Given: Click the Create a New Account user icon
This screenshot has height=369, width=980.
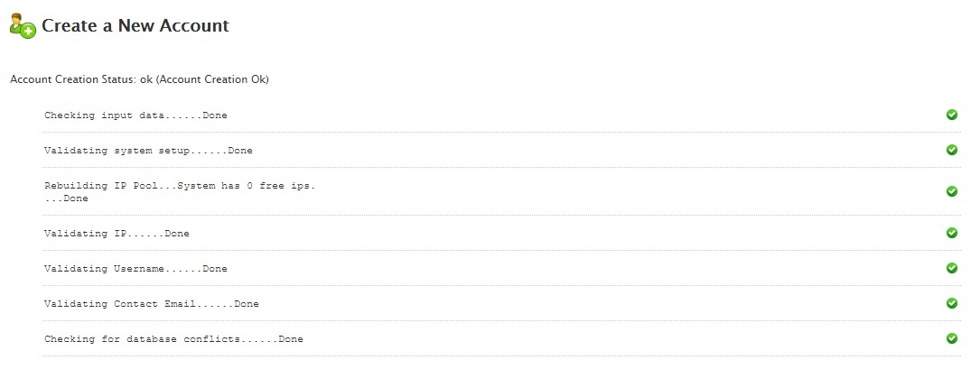Looking at the screenshot, I should (x=23, y=25).
